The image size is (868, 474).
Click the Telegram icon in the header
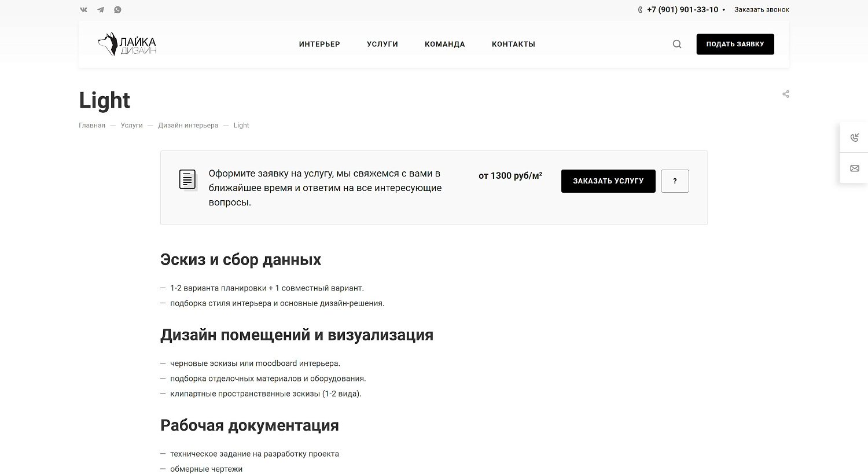point(101,9)
